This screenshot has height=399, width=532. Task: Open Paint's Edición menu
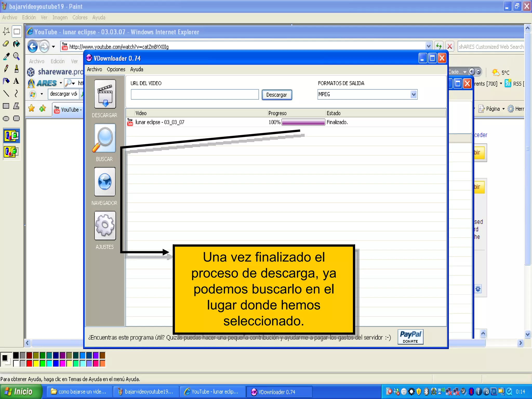29,17
